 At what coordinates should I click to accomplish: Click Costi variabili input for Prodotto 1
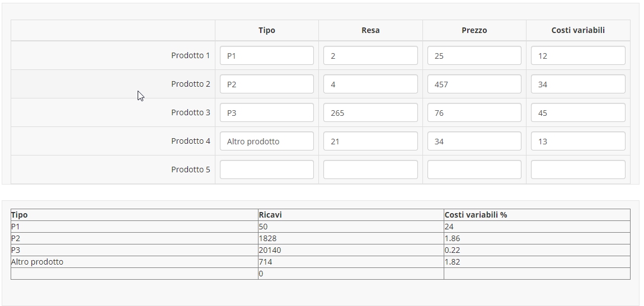(578, 55)
